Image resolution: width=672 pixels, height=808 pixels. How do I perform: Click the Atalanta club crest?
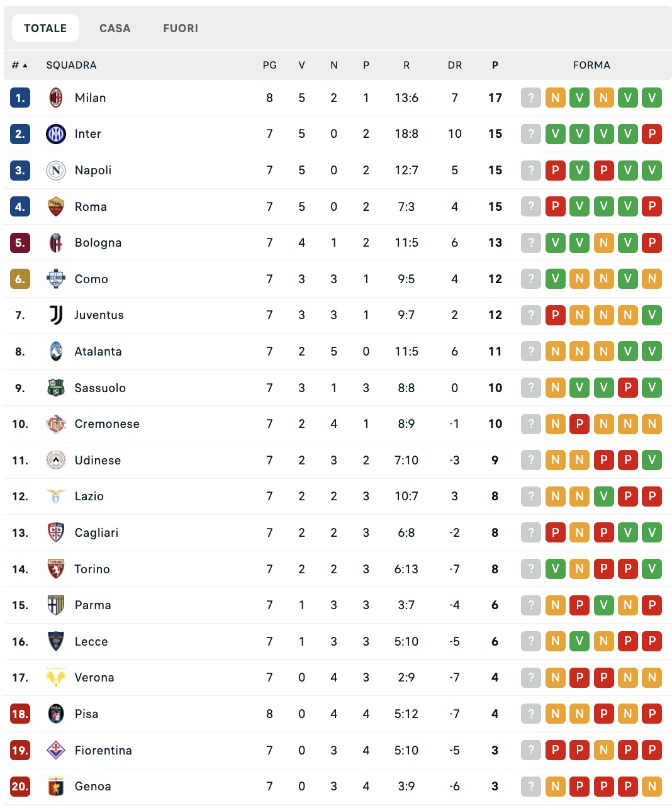[56, 352]
